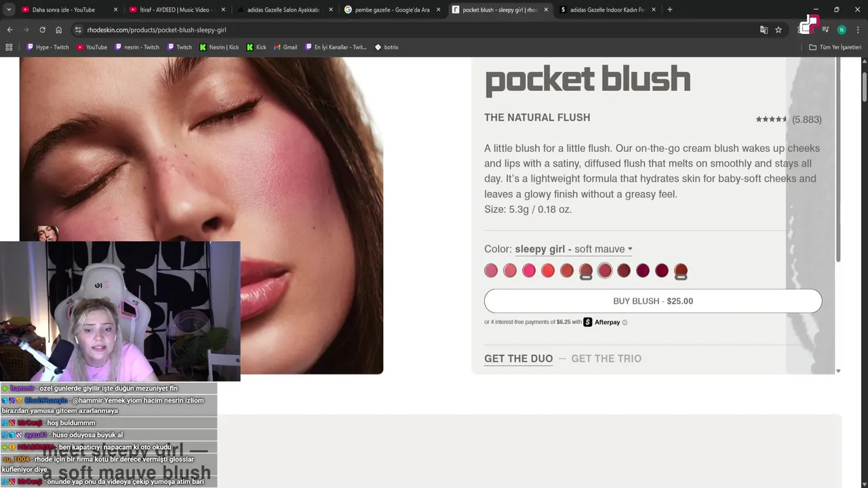Pick the tenth burgundy swatch
Image resolution: width=868 pixels, height=488 pixels.
point(662,270)
